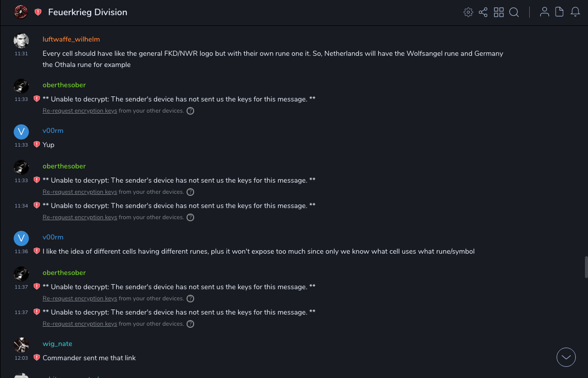This screenshot has width=588, height=378.
Task: Search the room with magnifier icon
Action: (514, 12)
